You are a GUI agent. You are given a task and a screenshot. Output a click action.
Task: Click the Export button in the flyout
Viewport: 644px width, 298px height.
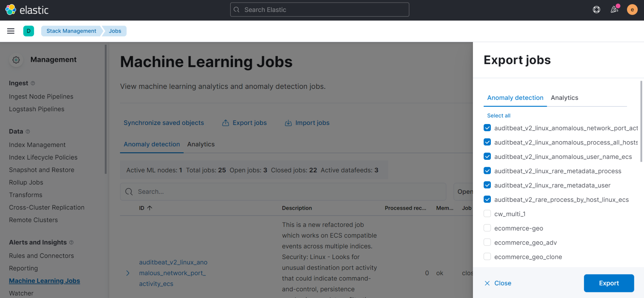(x=608, y=283)
